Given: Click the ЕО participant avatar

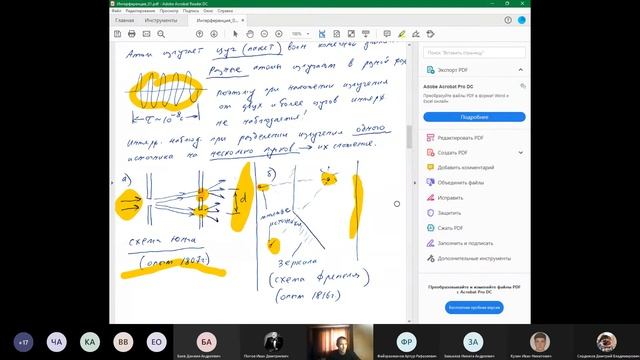Looking at the screenshot, I should (156, 342).
